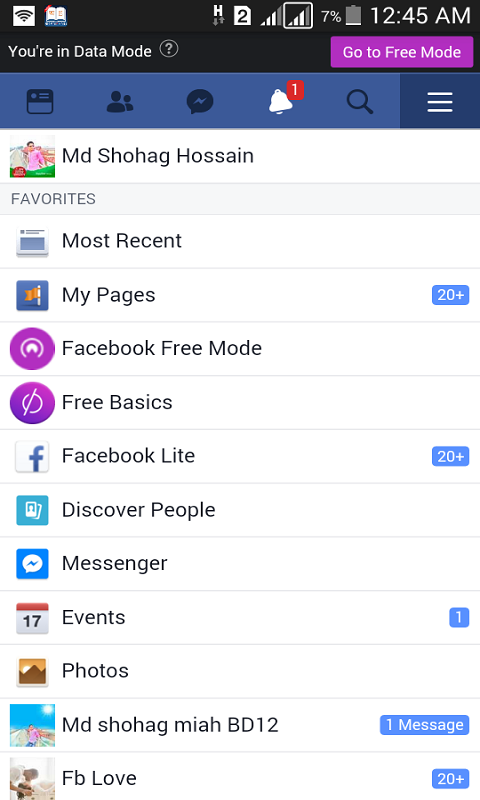Click the 1 Message badge
The width and height of the screenshot is (480, 800).
point(424,725)
